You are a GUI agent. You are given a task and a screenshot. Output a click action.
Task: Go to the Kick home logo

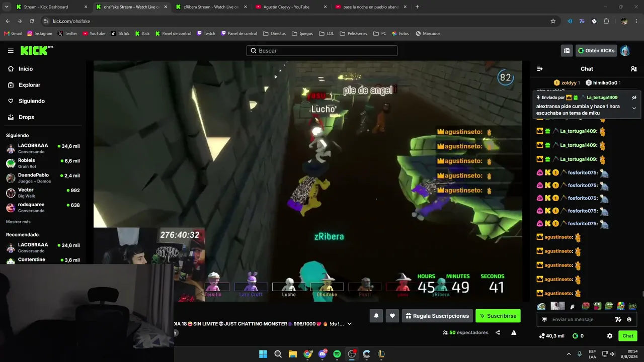(x=37, y=50)
